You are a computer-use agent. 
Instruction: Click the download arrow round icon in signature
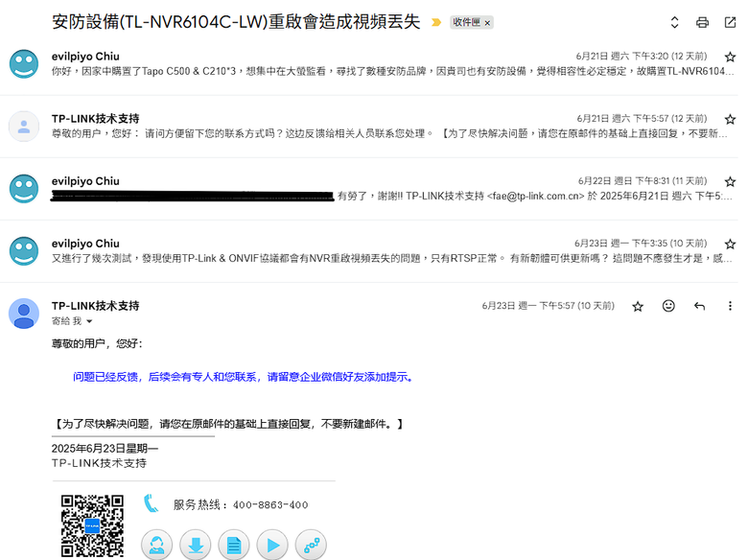point(195,545)
